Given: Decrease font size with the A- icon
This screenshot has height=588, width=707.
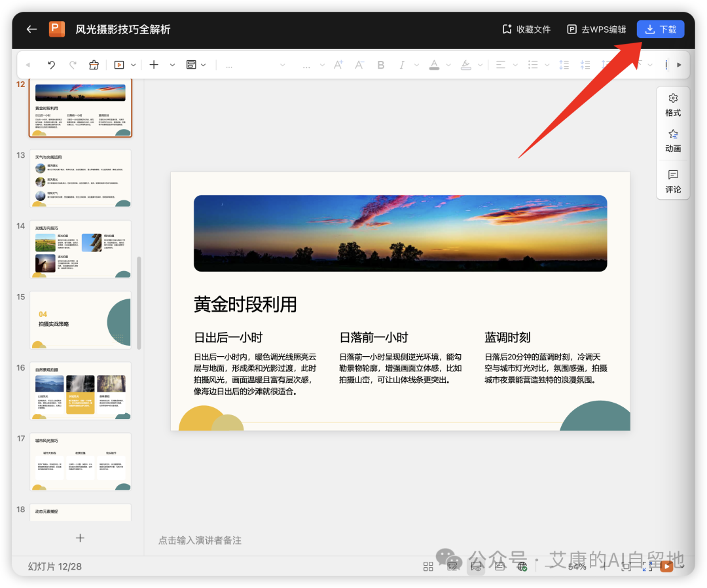Looking at the screenshot, I should [359, 64].
